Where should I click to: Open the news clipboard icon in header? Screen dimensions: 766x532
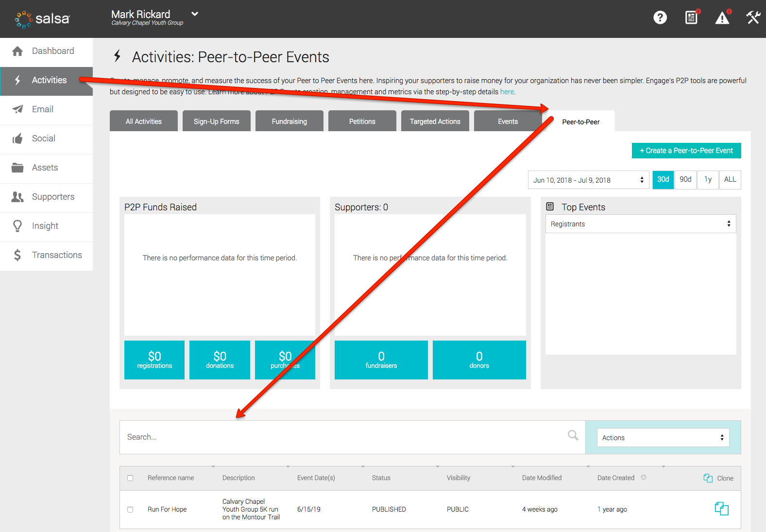(x=691, y=18)
